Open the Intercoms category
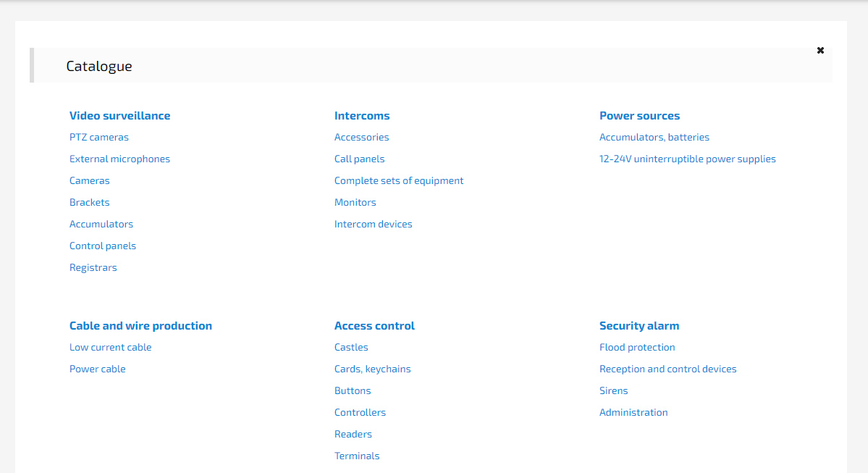Image resolution: width=868 pixels, height=473 pixels. click(362, 115)
